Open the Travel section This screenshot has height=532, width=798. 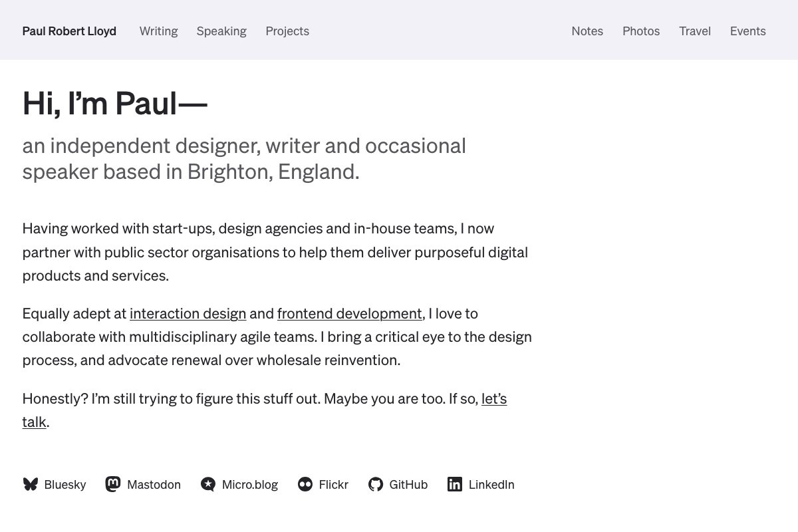pos(695,31)
